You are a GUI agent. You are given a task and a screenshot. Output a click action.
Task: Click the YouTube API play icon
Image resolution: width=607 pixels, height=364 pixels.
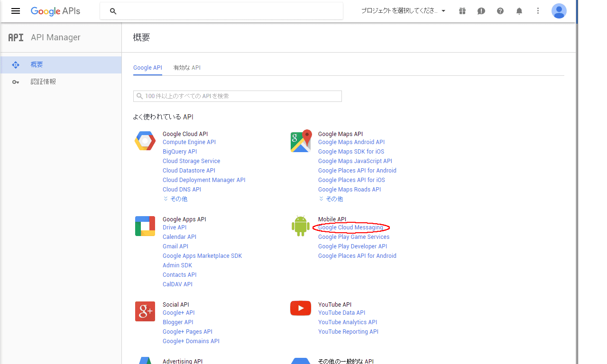pyautogui.click(x=301, y=309)
